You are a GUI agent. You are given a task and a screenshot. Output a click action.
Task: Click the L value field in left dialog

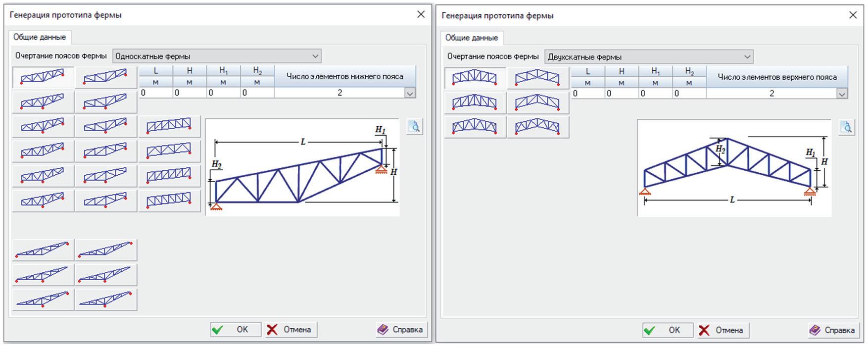click(x=156, y=93)
